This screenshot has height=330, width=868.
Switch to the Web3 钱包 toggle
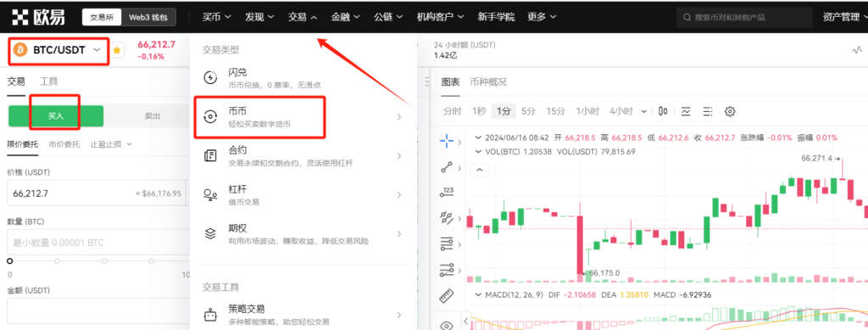pos(148,17)
